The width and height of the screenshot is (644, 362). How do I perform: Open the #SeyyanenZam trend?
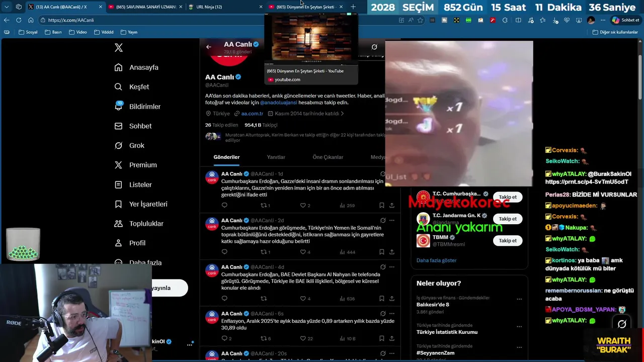(x=435, y=353)
